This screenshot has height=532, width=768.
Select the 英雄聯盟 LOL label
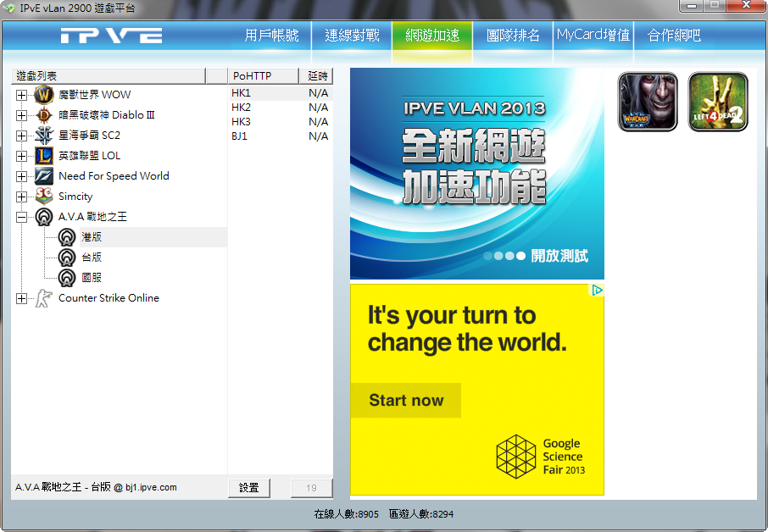tap(89, 156)
